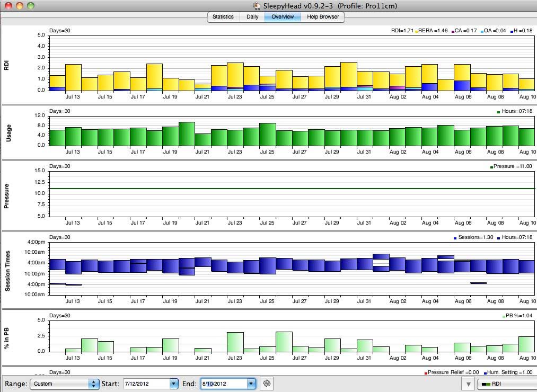The height and width of the screenshot is (392, 537).
Task: Click the Hum. Setting legend square
Action: tap(485, 373)
